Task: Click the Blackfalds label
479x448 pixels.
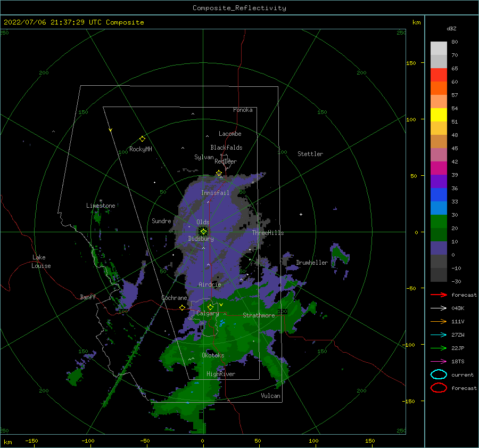Action: click(x=226, y=148)
